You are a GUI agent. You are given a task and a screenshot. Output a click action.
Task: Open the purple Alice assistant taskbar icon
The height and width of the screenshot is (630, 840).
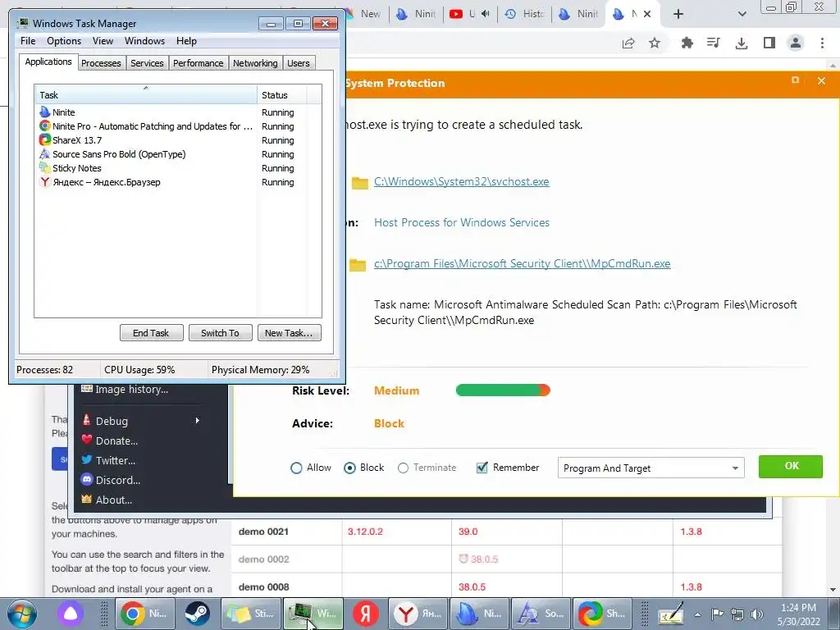click(x=71, y=614)
